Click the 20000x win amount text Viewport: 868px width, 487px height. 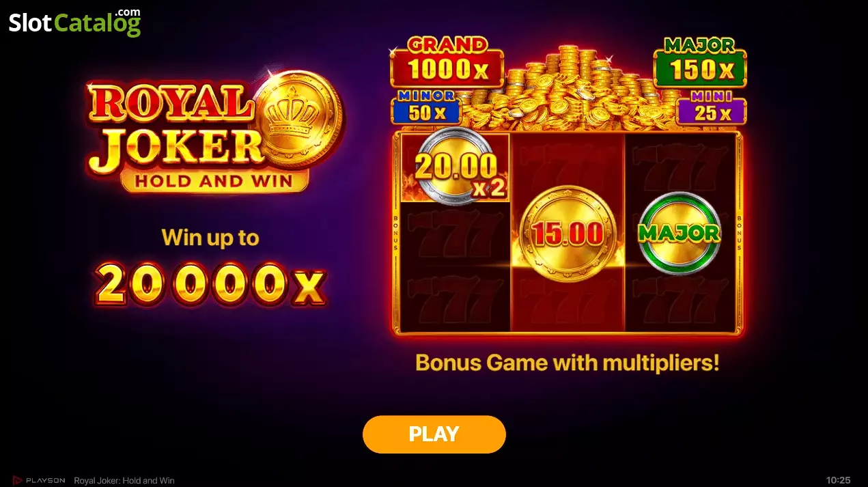point(210,283)
